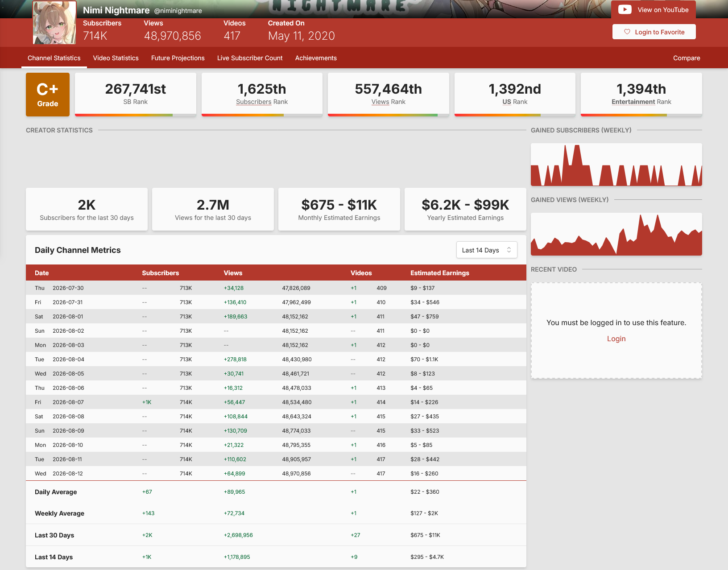Open the Future Projections tab
Viewport: 728px width, 570px height.
pos(178,58)
